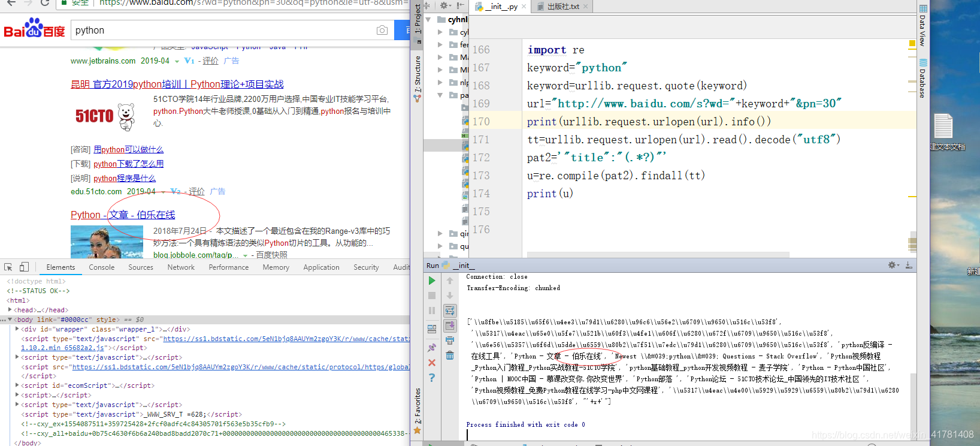Toggle the DevTools device toolbar icon

coord(24,267)
